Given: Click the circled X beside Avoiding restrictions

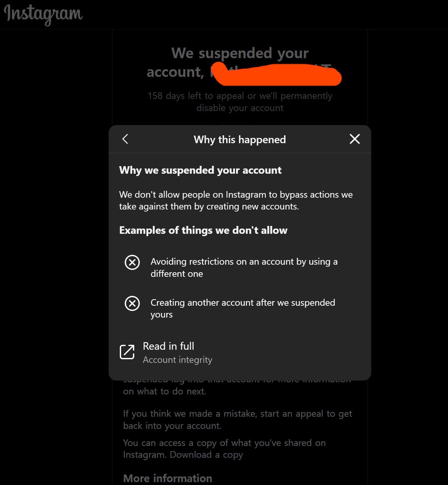Looking at the screenshot, I should [132, 262].
